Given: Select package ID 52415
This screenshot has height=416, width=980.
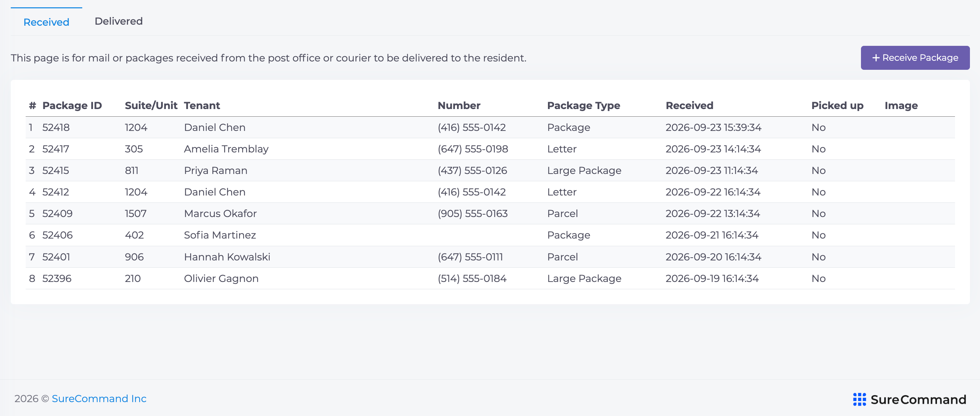Looking at the screenshot, I should pyautogui.click(x=56, y=170).
